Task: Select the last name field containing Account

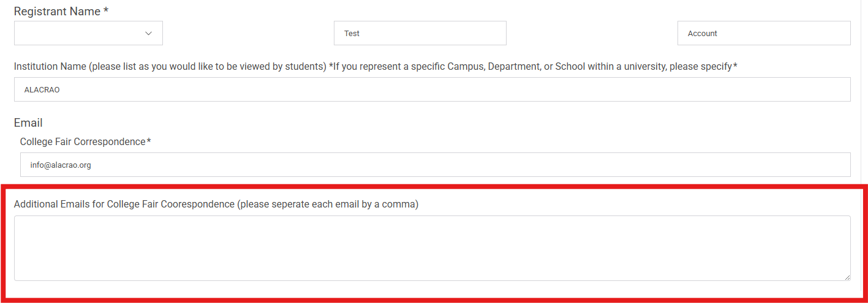Action: (x=764, y=33)
